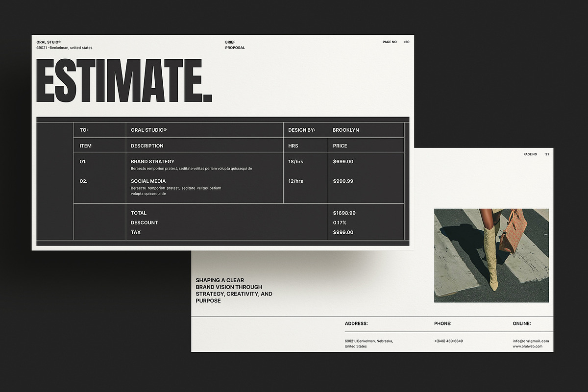This screenshot has height=392, width=588.
Task: Click the address line '69021 -Benkelman, united states'
Action: click(x=64, y=48)
